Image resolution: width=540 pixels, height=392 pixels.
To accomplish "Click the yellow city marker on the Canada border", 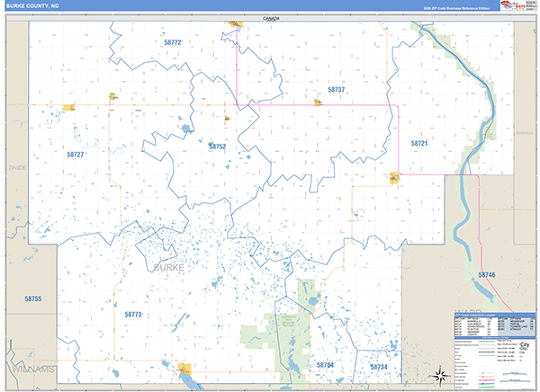I will click(x=236, y=23).
